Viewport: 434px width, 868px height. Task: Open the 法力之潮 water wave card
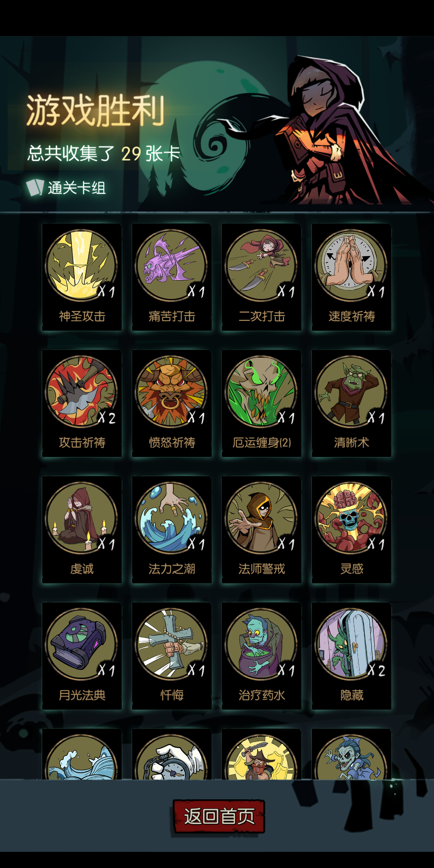coord(172,529)
